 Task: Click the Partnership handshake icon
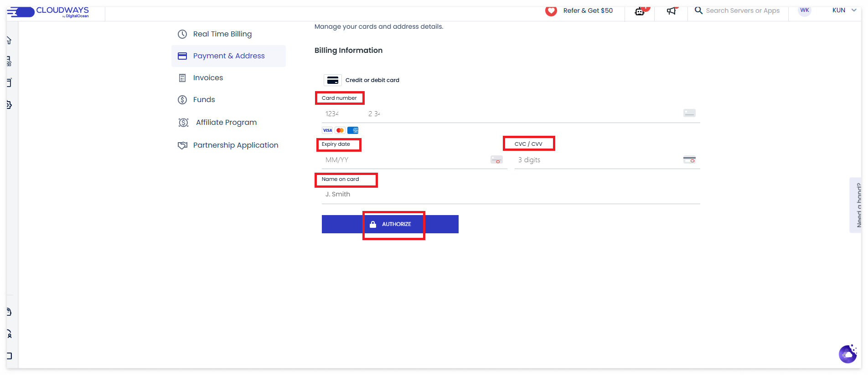182,145
